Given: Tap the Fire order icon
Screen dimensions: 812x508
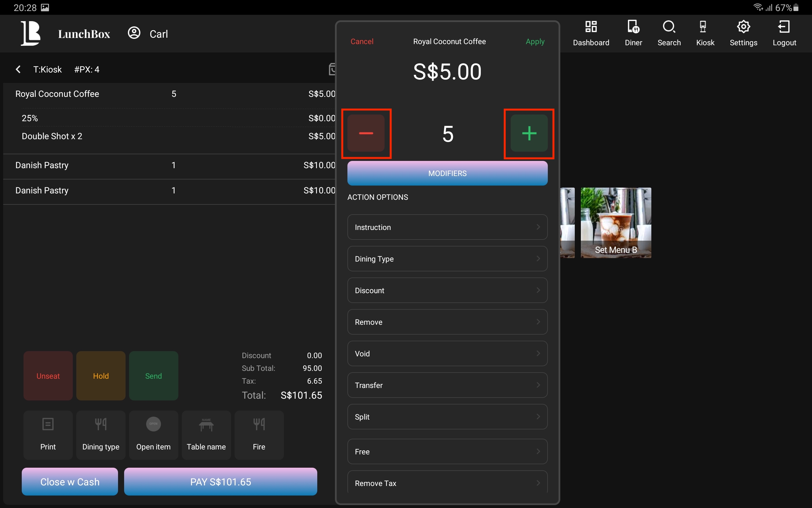Looking at the screenshot, I should 259,424.
